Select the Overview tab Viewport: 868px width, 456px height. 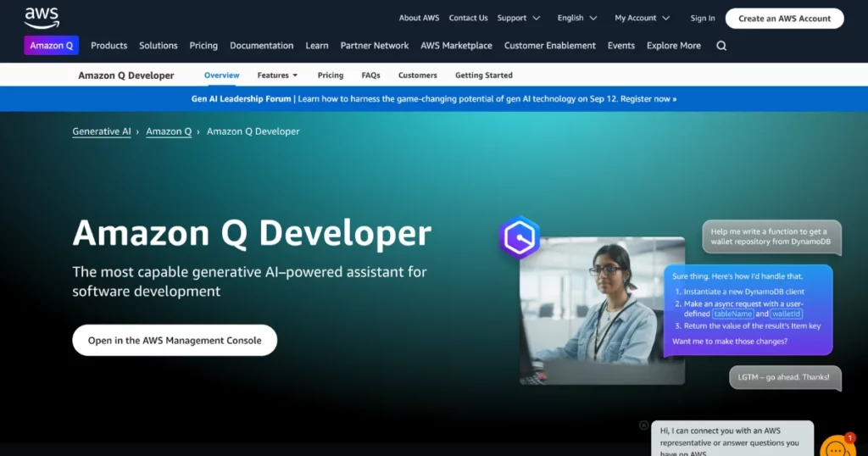(221, 75)
